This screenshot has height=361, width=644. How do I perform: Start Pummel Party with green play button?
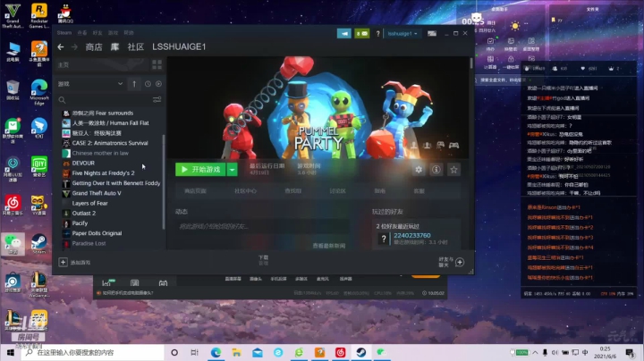(x=200, y=170)
